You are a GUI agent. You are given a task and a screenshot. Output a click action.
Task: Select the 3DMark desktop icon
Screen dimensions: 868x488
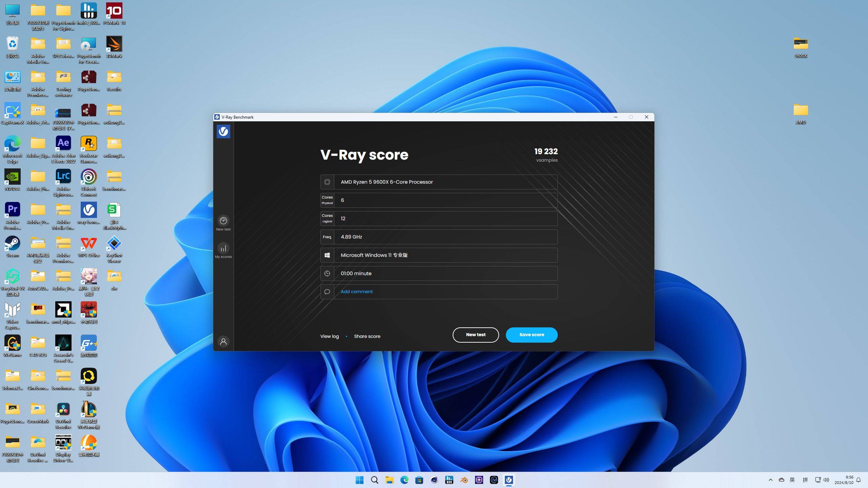114,47
